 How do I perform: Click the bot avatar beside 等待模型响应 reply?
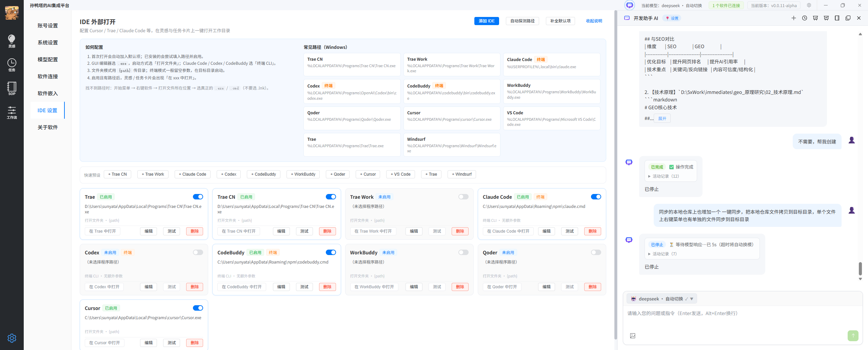(x=629, y=240)
